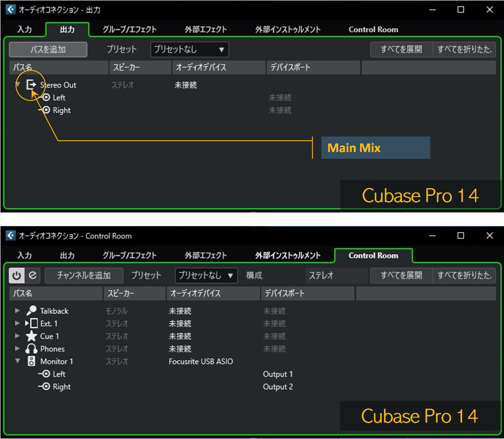Click the Left channel icon under Monitor 1
Viewport: 504px width, 439px height.
pos(44,374)
